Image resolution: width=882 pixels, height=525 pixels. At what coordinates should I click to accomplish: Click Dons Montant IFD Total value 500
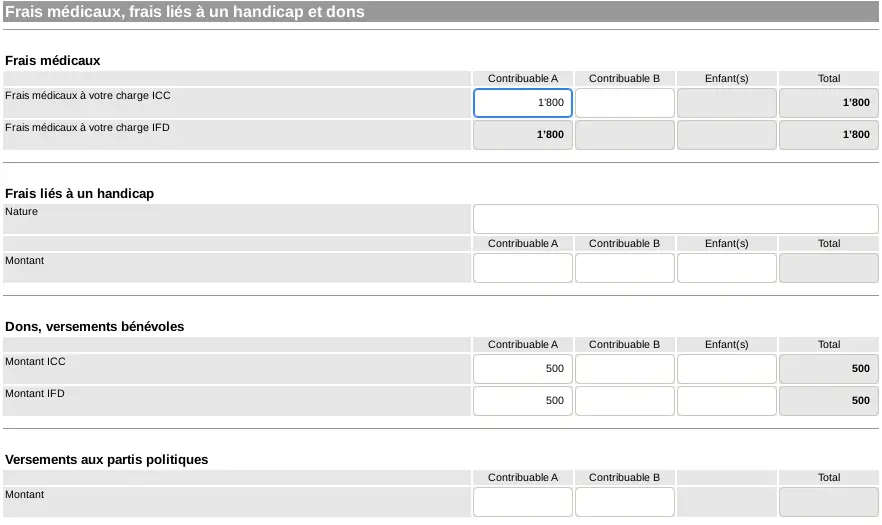829,401
